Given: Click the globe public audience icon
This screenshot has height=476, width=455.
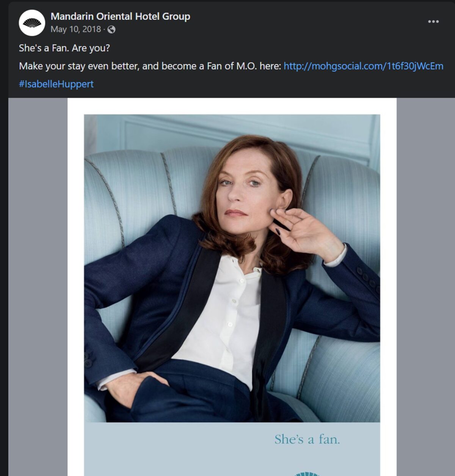Looking at the screenshot, I should pyautogui.click(x=111, y=30).
